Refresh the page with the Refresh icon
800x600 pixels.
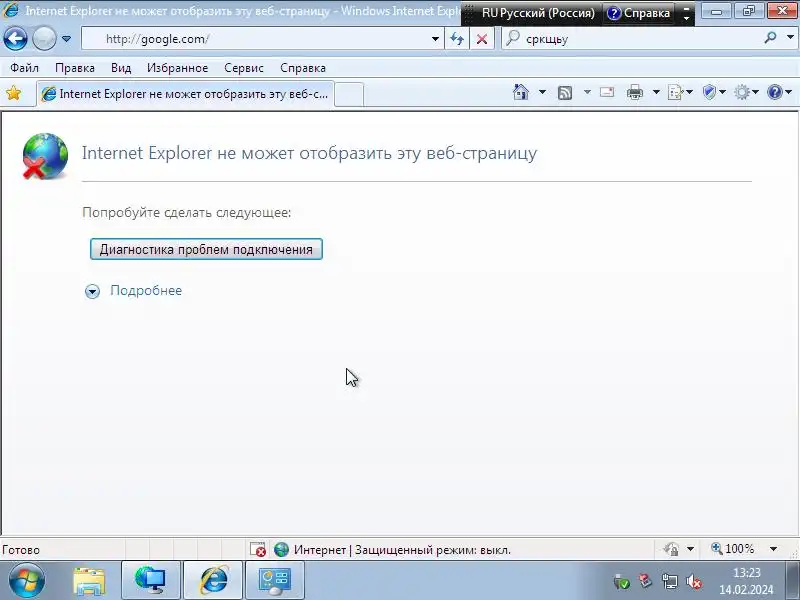click(x=457, y=39)
